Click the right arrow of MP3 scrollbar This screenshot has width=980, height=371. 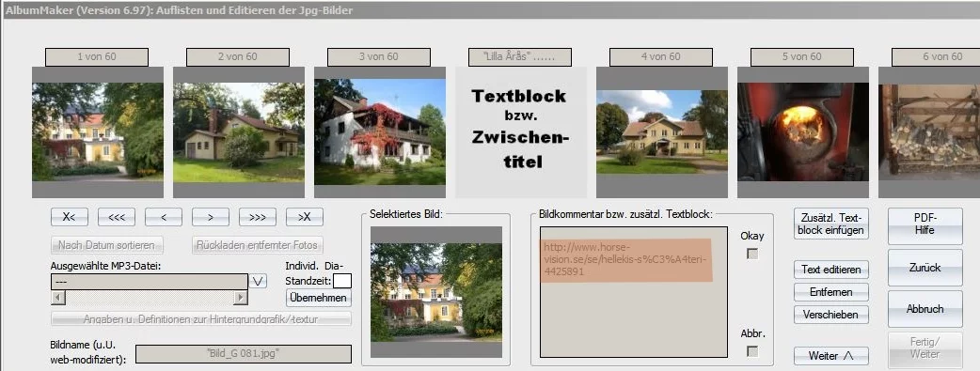[x=242, y=298]
